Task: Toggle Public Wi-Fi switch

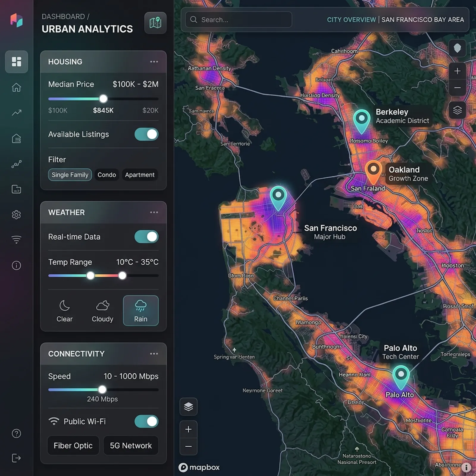Action: point(146,422)
